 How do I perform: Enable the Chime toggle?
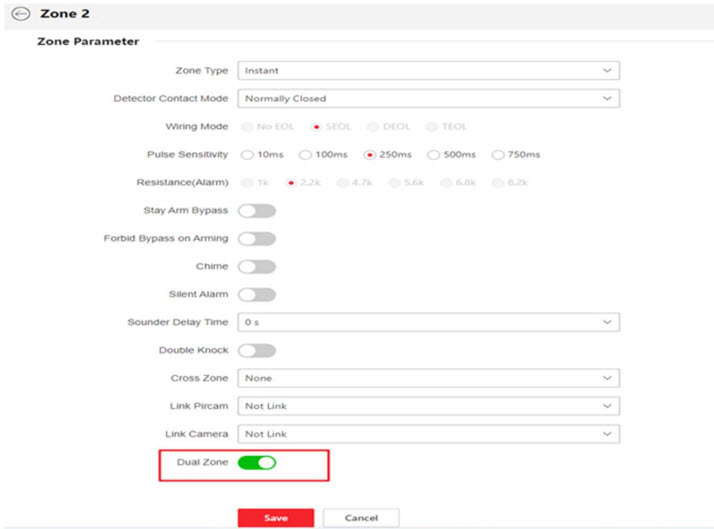click(x=256, y=267)
